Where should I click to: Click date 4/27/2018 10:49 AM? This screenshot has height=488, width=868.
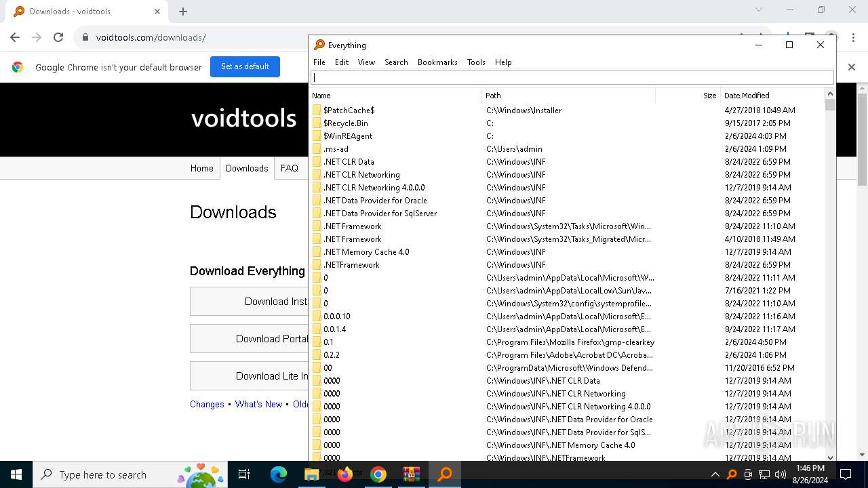coord(759,110)
